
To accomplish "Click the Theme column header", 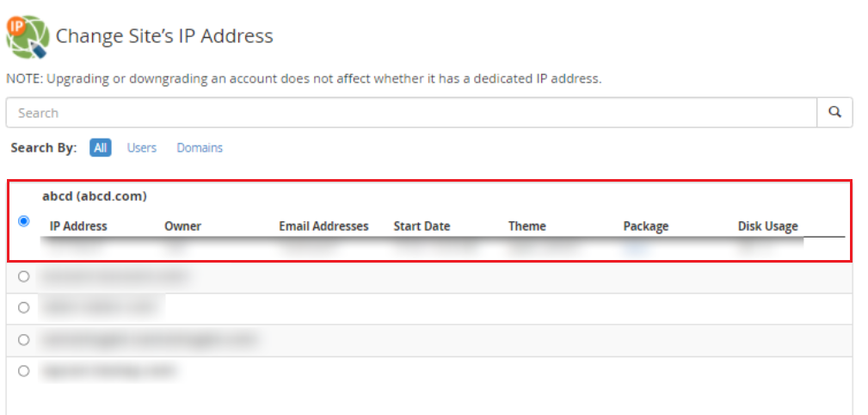I will click(x=527, y=226).
